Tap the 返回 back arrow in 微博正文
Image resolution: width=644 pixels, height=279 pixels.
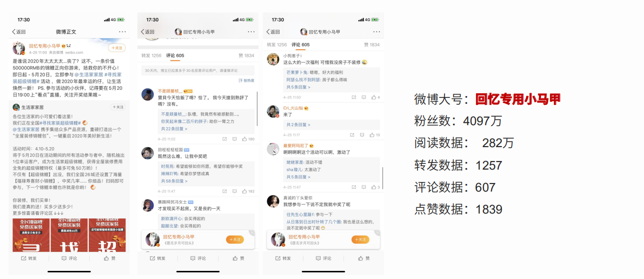pyautogui.click(x=19, y=32)
